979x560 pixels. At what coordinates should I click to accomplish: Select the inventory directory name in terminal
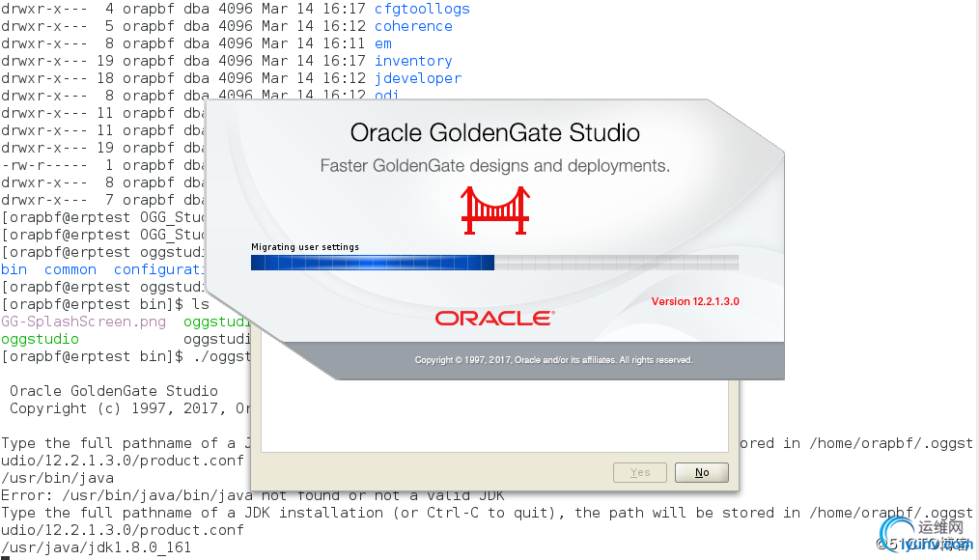pos(413,61)
